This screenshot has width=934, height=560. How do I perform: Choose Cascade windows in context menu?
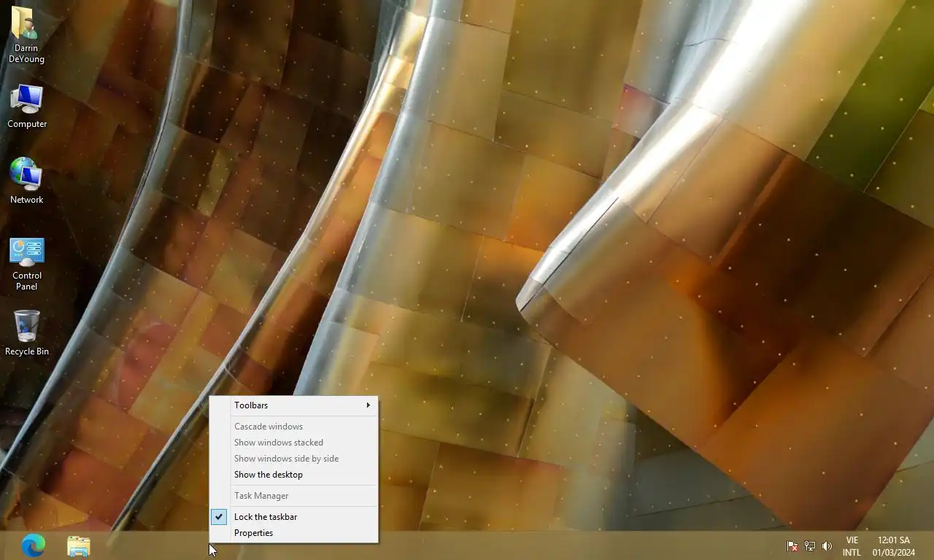[x=294, y=427]
